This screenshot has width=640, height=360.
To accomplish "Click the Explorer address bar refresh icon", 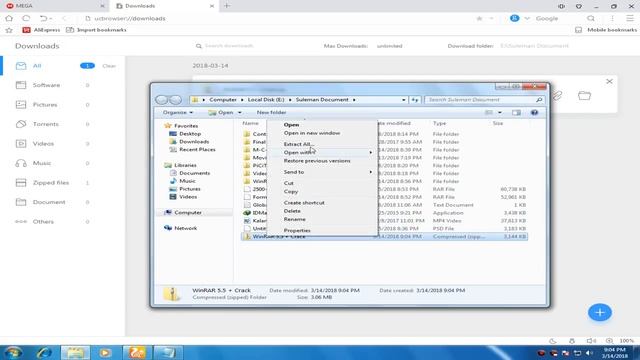I will click(415, 100).
